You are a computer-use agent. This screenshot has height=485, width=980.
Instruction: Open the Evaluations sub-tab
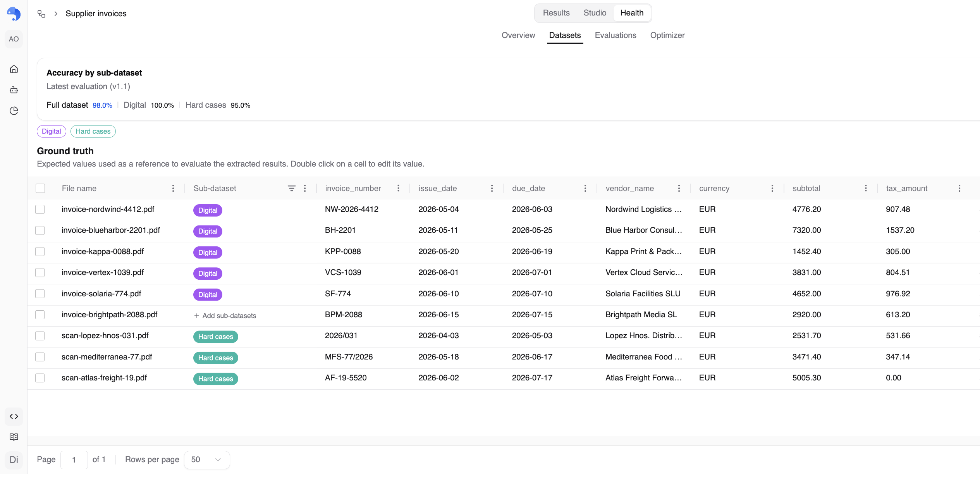pyautogui.click(x=616, y=36)
